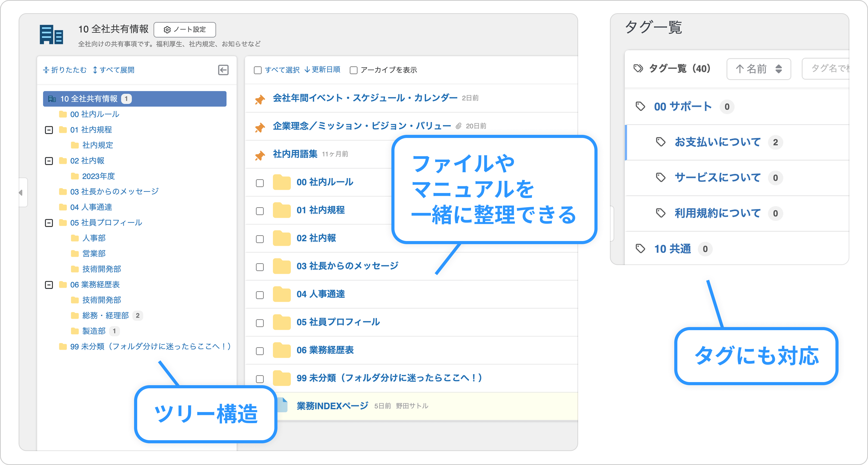Click the 99 未分類 folder icon in file list

point(282,378)
